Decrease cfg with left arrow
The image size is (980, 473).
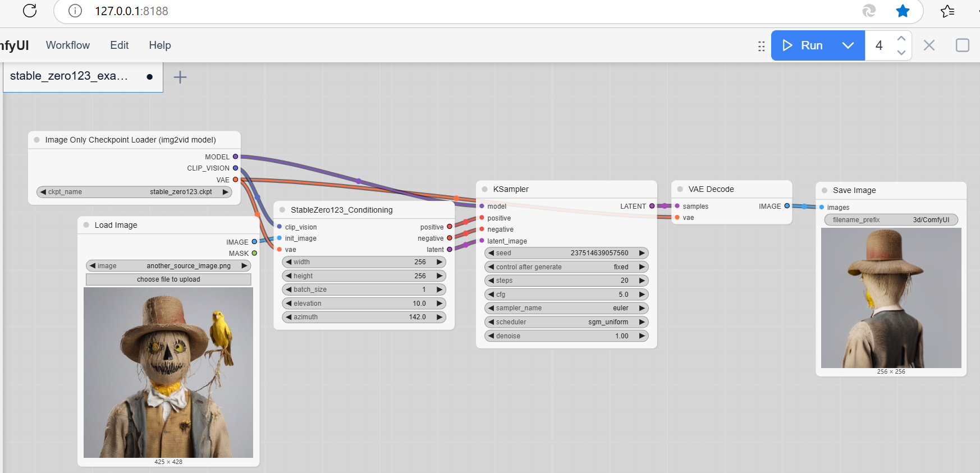(x=491, y=295)
